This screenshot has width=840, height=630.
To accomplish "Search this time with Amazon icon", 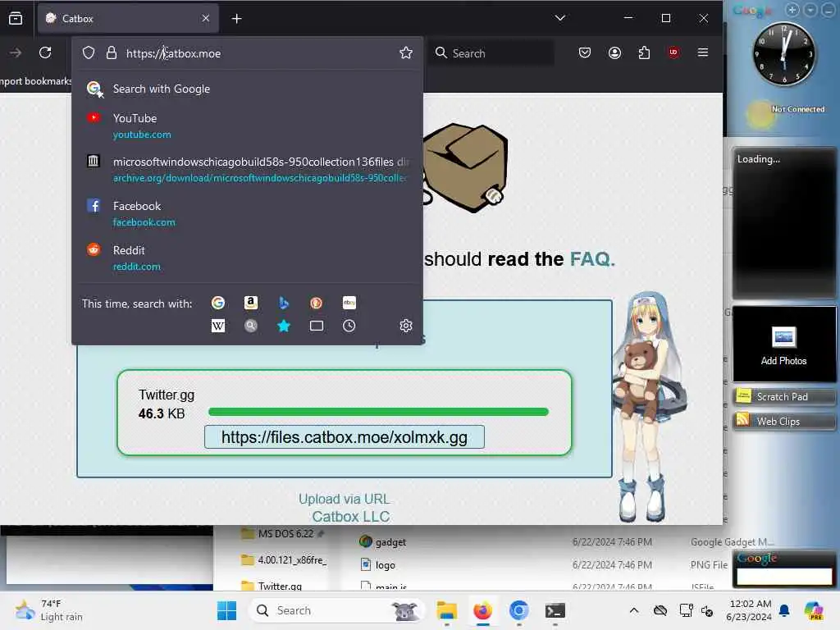I will pyautogui.click(x=251, y=303).
